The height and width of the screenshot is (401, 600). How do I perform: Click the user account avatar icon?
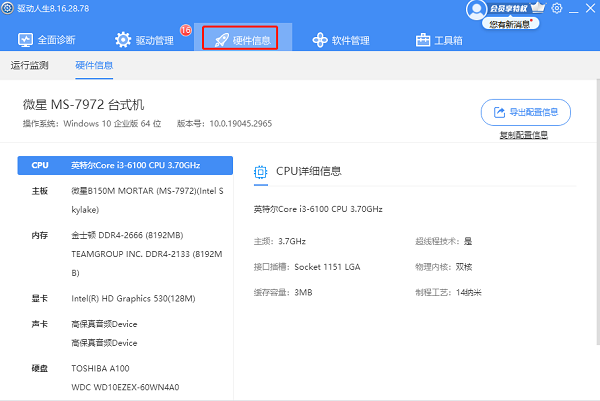pyautogui.click(x=476, y=8)
